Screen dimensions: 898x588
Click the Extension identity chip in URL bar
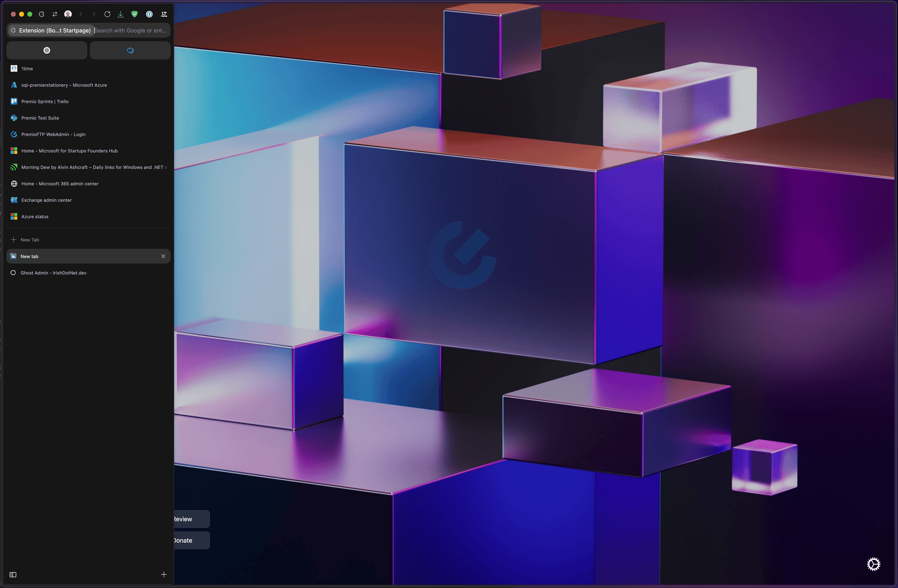click(51, 30)
